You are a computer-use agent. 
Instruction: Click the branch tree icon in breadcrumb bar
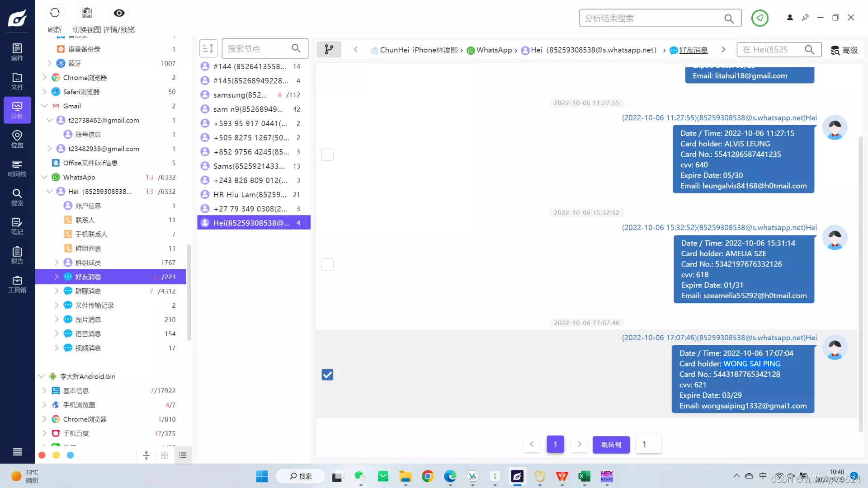329,49
